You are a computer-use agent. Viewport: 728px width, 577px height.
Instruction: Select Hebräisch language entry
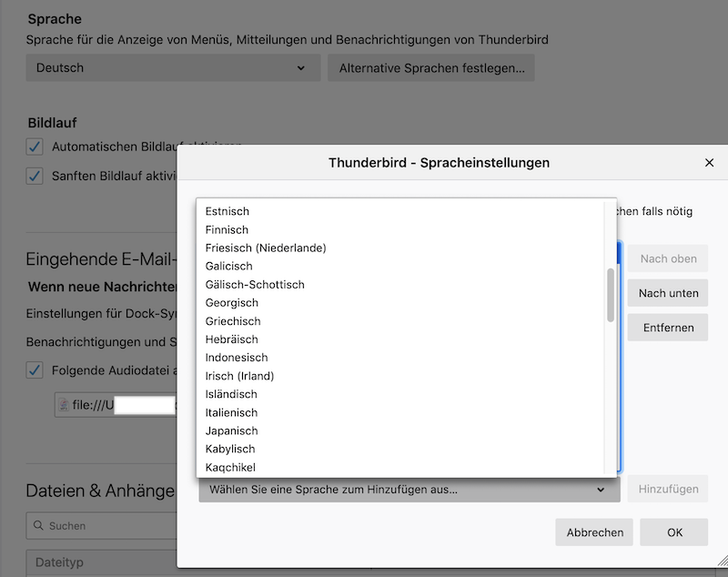(x=400, y=339)
